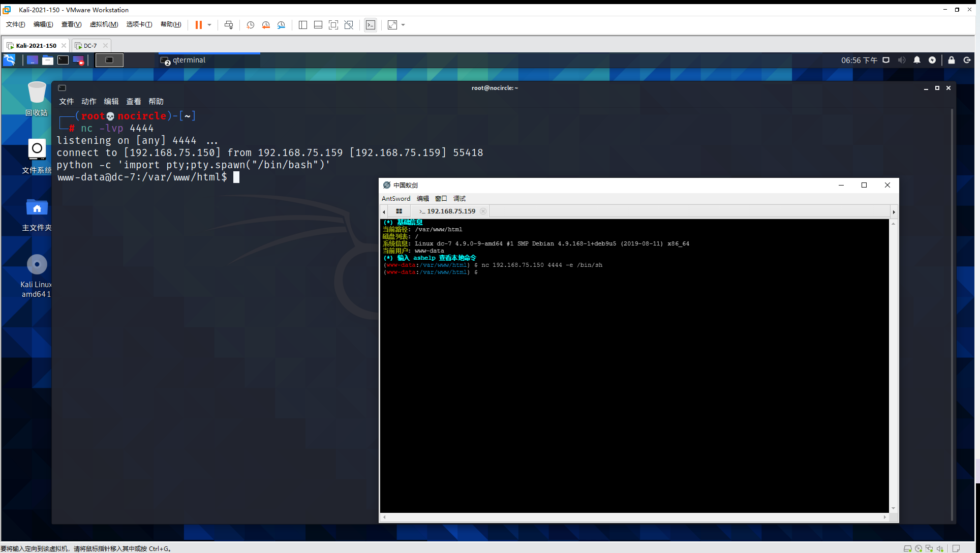Open the 回收站 trash desktop icon
Viewport: 980px width, 553px height.
pyautogui.click(x=37, y=99)
